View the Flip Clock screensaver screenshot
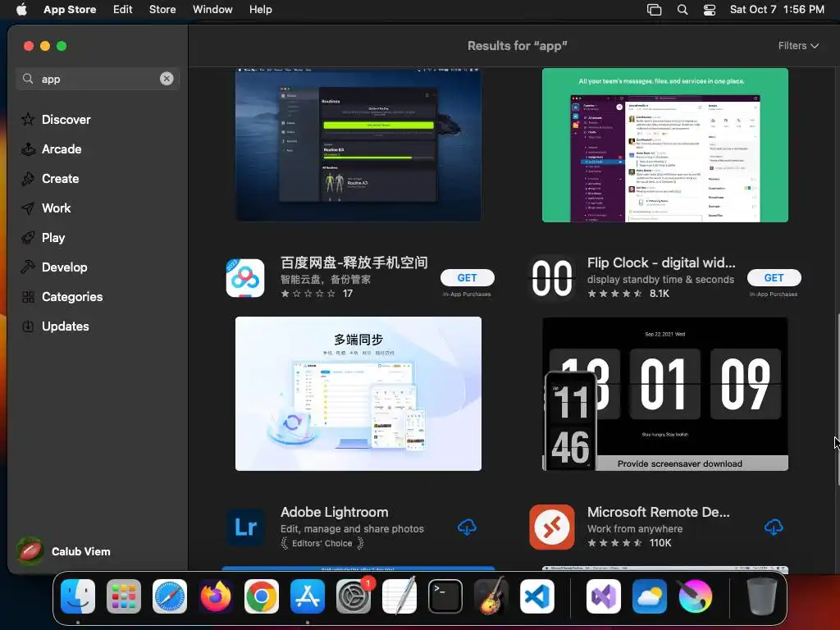The width and height of the screenshot is (840, 630). point(664,394)
